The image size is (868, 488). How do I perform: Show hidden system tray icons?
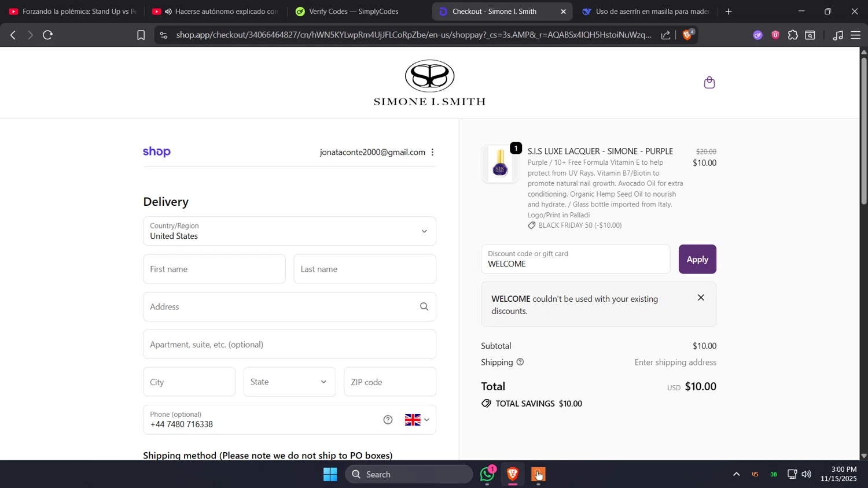point(736,474)
